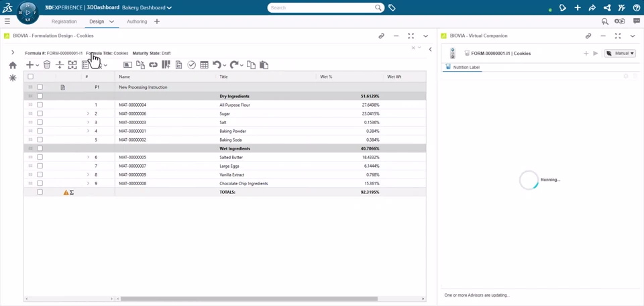
Task: Click the asterisk icon in sidebar
Action: tap(13, 78)
